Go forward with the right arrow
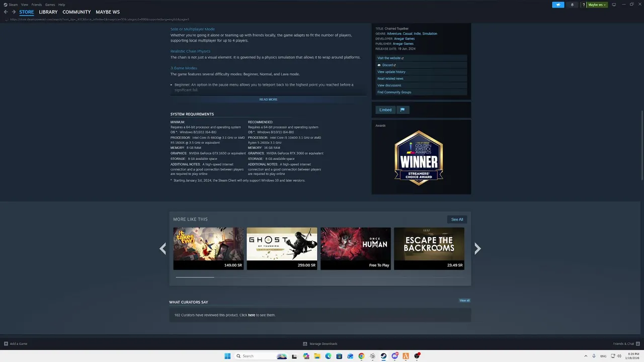The height and width of the screenshot is (362, 644). tap(13, 12)
